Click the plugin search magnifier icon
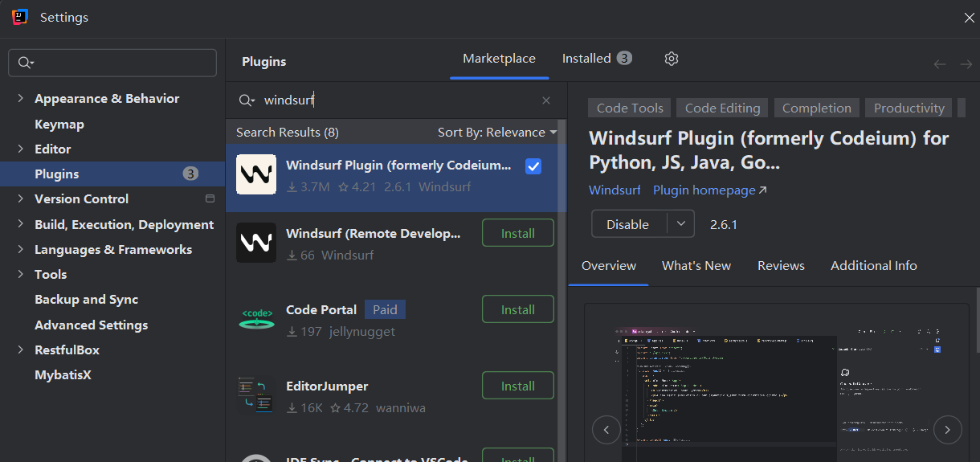The width and height of the screenshot is (980, 462). point(247,100)
